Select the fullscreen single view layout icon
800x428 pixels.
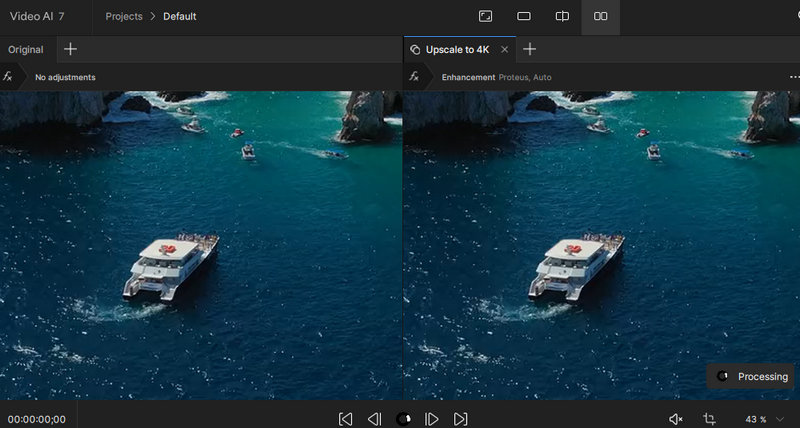tap(485, 16)
